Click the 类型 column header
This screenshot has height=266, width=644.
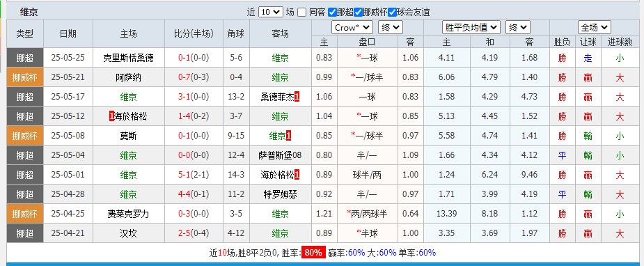point(25,33)
